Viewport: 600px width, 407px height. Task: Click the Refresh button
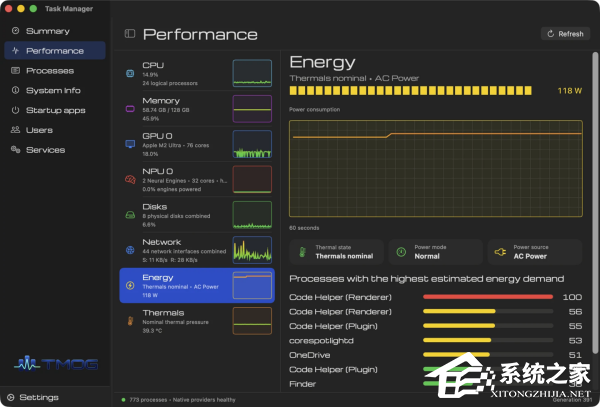pos(565,34)
